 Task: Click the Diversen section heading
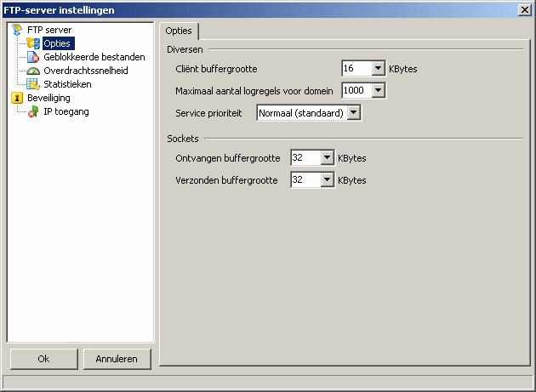(x=185, y=49)
